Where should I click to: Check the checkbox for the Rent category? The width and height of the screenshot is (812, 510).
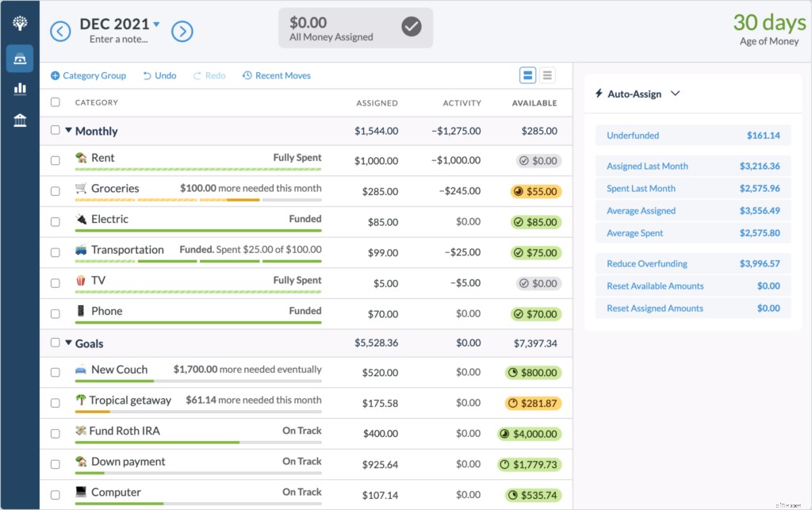(x=55, y=159)
